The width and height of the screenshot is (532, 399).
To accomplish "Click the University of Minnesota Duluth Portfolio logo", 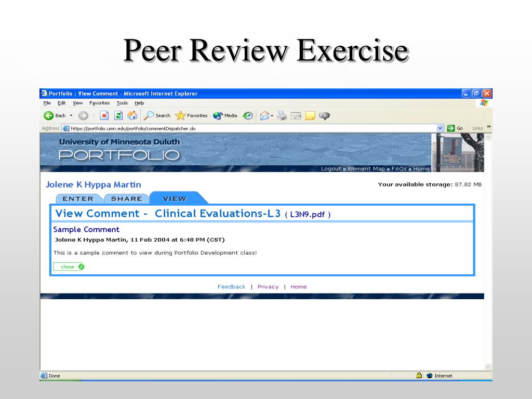I will [119, 149].
